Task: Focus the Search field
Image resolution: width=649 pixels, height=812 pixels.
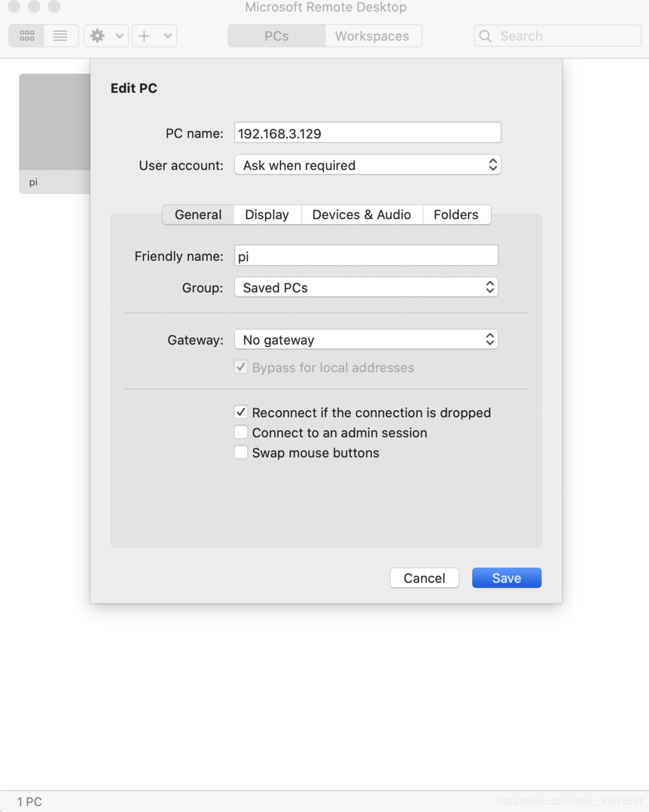Action: click(x=558, y=36)
